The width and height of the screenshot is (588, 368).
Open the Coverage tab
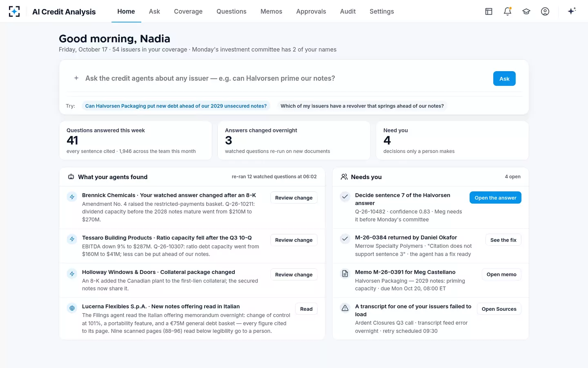tap(188, 11)
